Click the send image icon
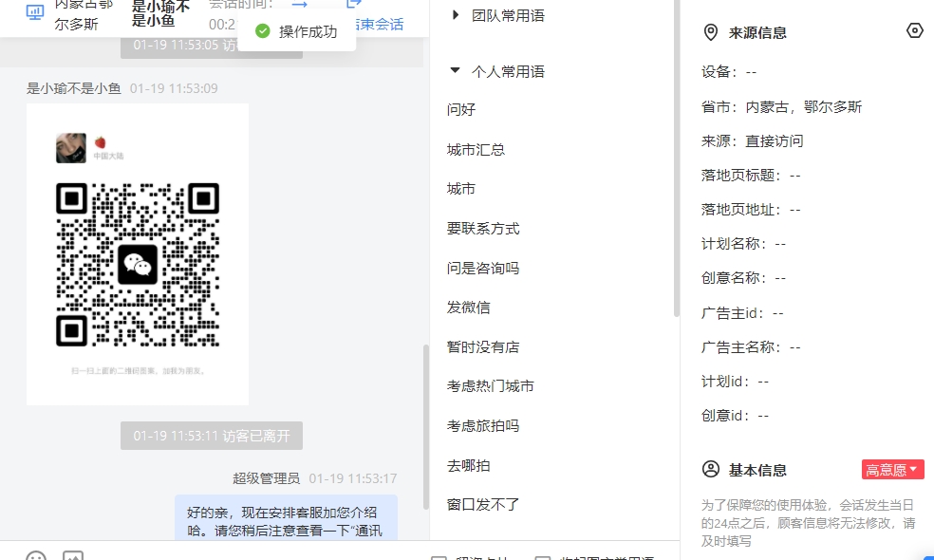 pos(73,556)
